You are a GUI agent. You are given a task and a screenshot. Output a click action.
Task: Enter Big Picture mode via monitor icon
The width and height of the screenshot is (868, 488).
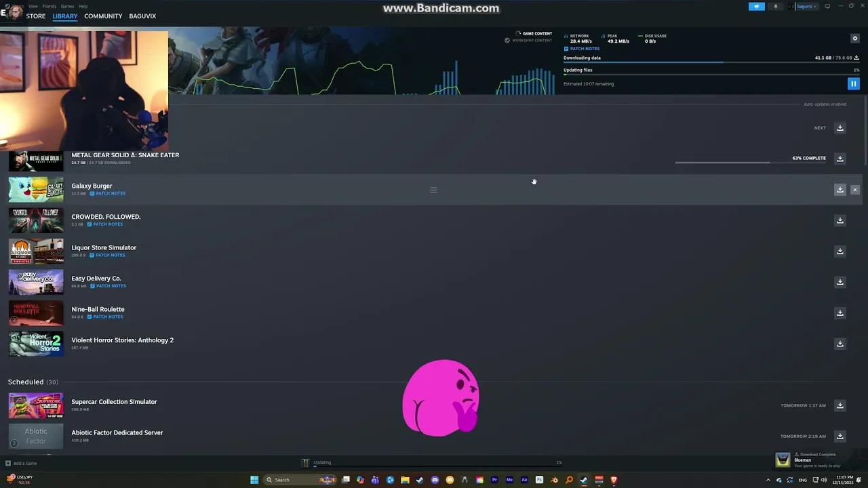click(x=827, y=6)
